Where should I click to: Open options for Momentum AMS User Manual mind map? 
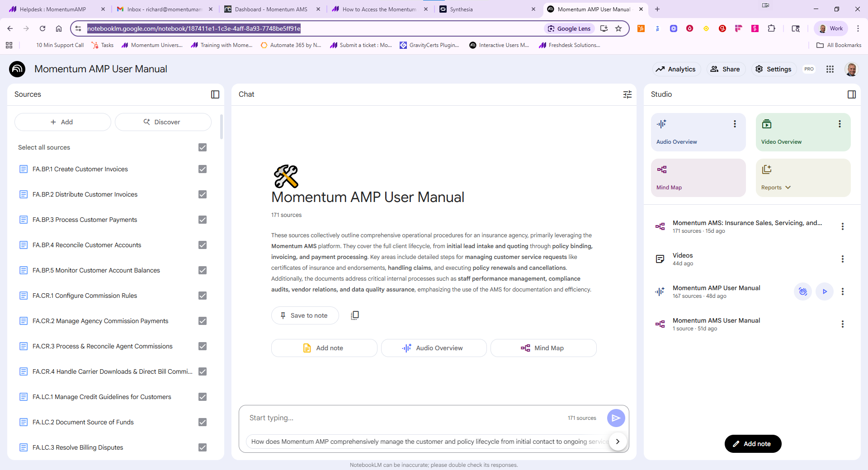point(842,324)
